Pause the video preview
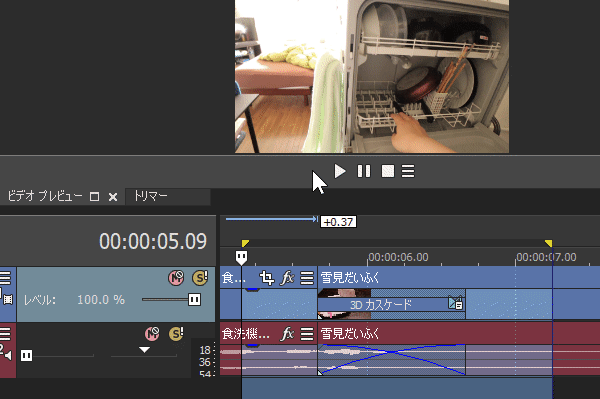This screenshot has width=600, height=399. pos(364,171)
